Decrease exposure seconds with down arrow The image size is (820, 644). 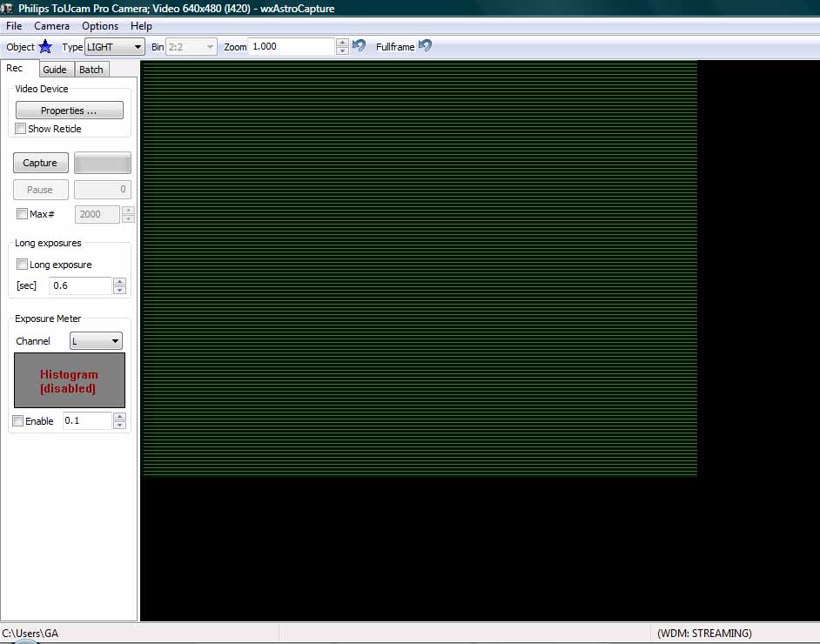[120, 290]
